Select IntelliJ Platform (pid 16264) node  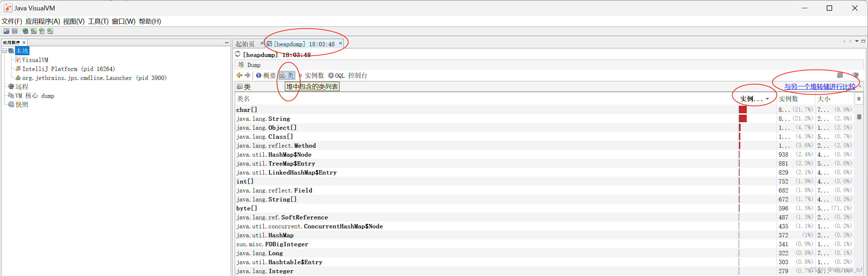click(69, 68)
